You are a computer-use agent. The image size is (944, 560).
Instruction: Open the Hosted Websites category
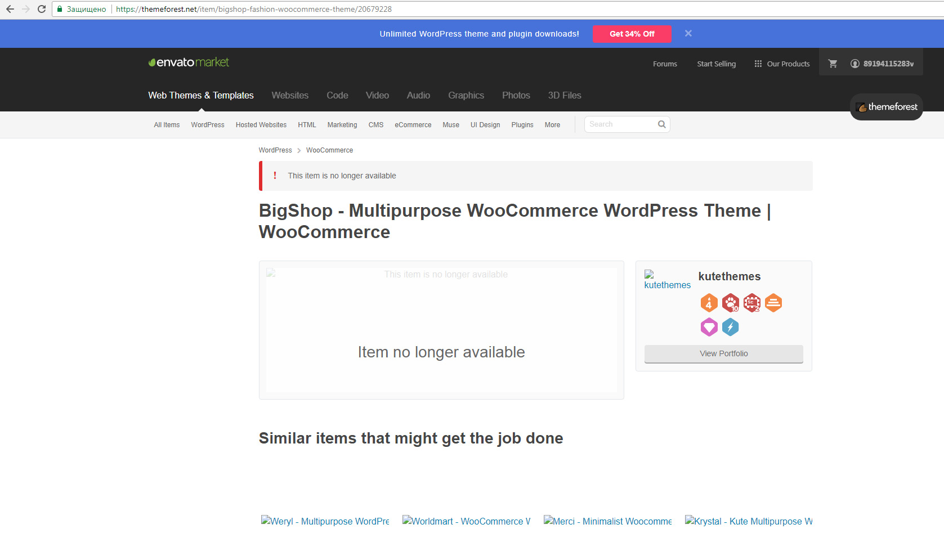[261, 125]
